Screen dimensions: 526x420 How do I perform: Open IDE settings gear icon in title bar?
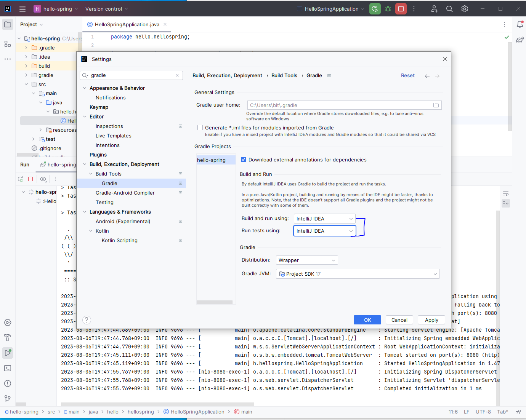pos(465,9)
